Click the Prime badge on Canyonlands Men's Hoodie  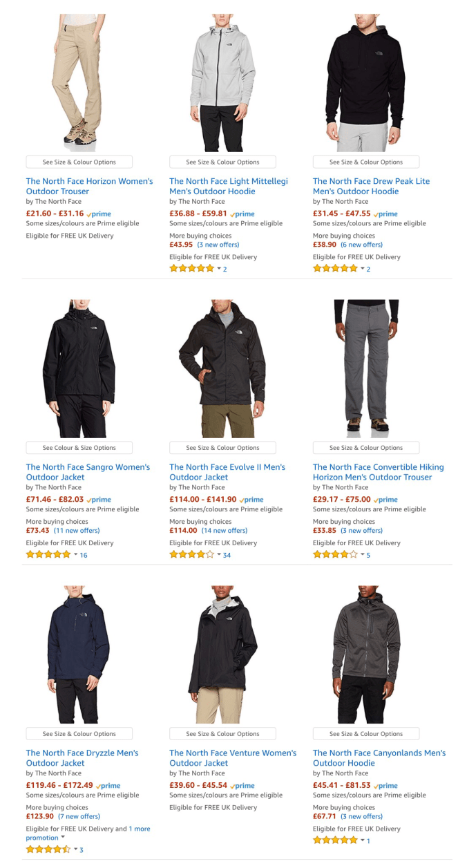(385, 786)
